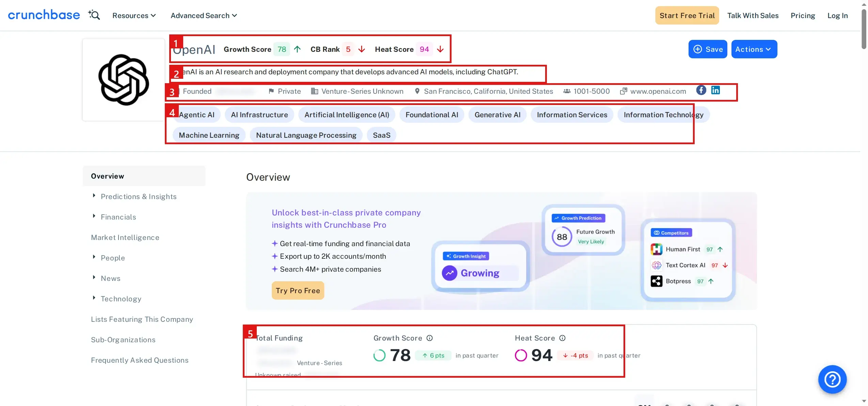Switch to the Overview sidebar section

point(144,176)
